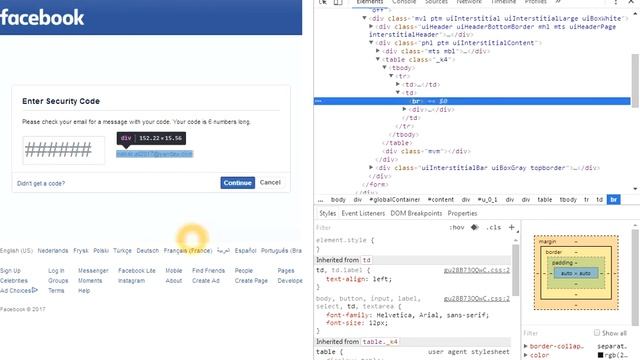640x360 pixels.
Task: Open the Terms footer link
Action: point(56,290)
